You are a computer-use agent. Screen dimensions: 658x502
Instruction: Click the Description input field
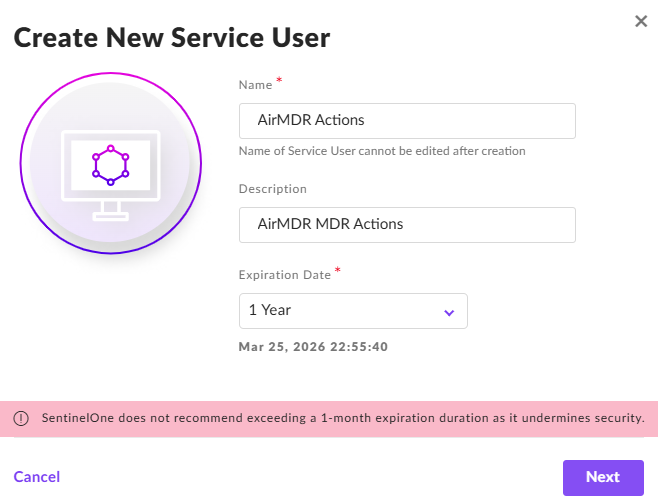407,225
